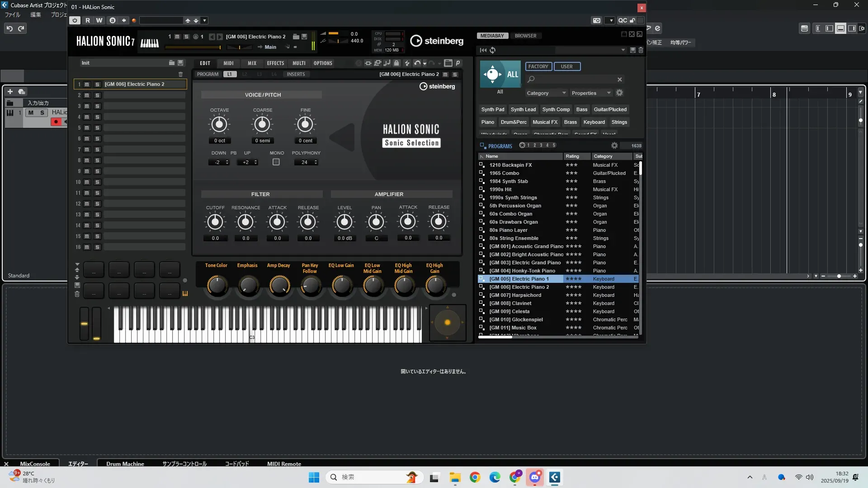Click the trash icon under multi preset bar

pyautogui.click(x=180, y=74)
